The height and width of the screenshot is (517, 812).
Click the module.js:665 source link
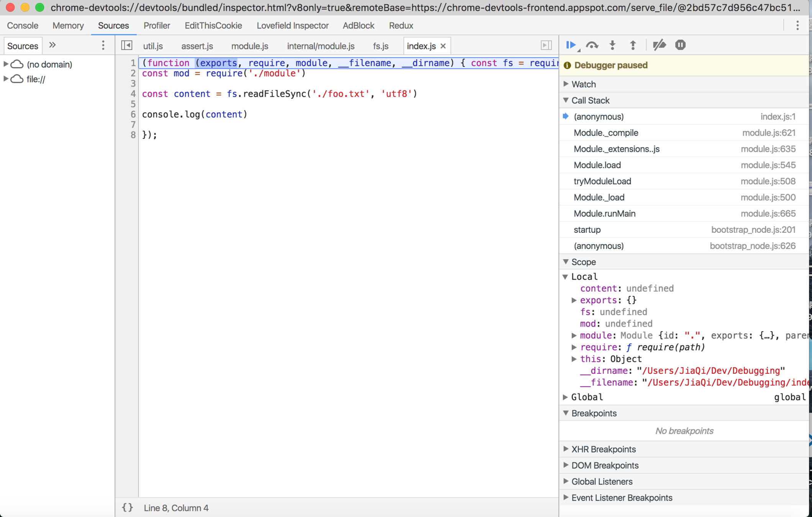[x=768, y=214]
